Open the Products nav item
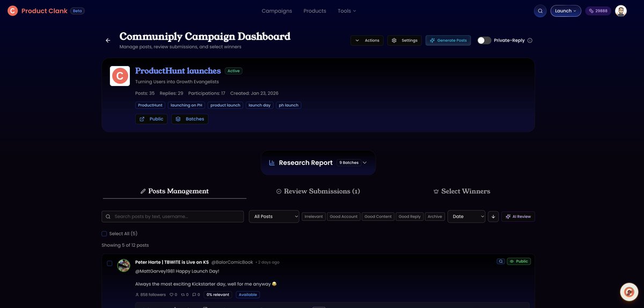The image size is (644, 308). pyautogui.click(x=314, y=11)
